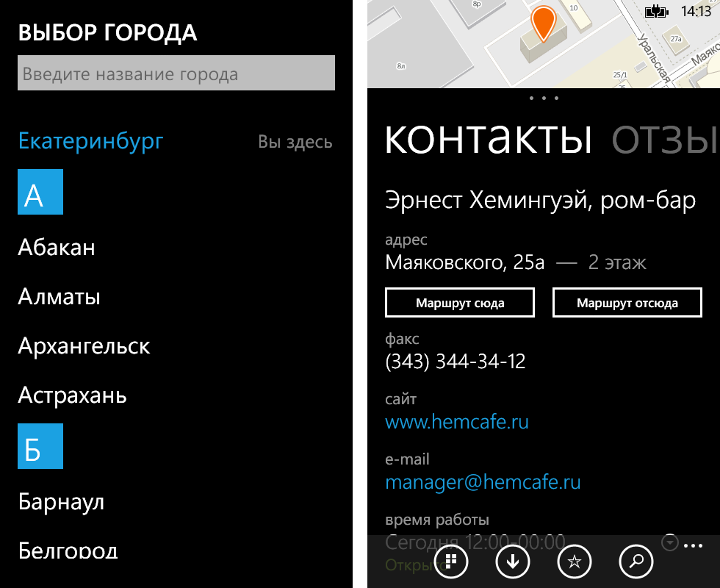720x588 pixels.
Task: Choose Белгород from city list
Action: 68,551
